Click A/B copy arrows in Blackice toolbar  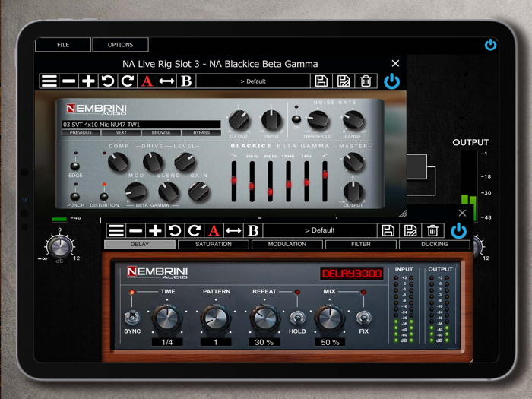166,81
